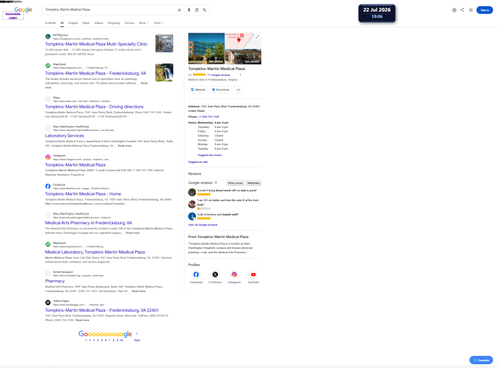500x368 pixels.
Task: Open settings gear icon near Sign in
Action: pyautogui.click(x=454, y=10)
